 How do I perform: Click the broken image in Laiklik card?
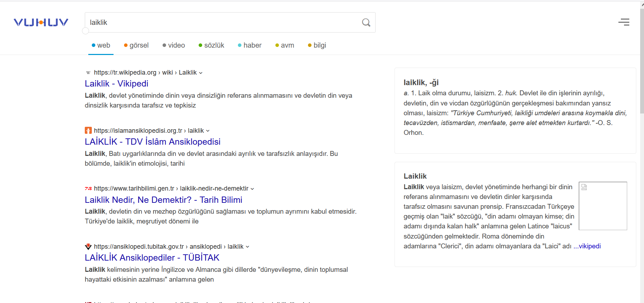(x=603, y=206)
